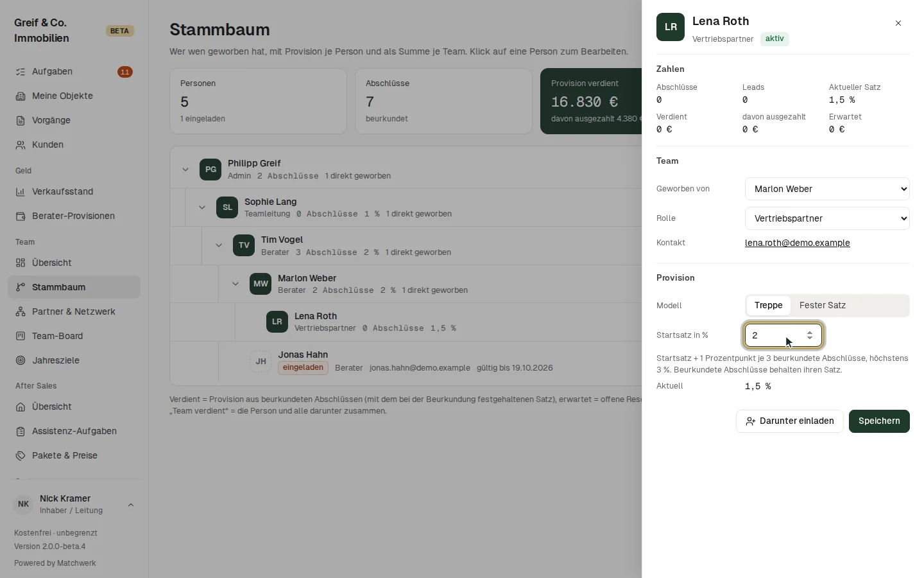
Task: Select the Treppe provision model
Action: [x=769, y=306]
